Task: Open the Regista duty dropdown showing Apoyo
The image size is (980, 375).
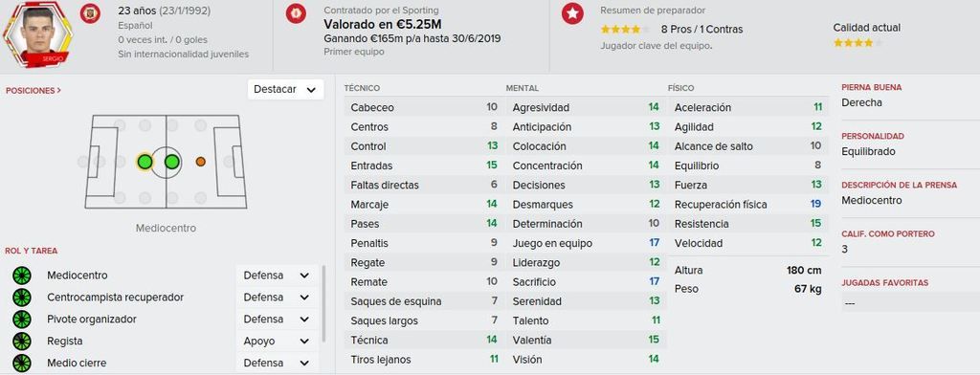Action: coord(277,342)
